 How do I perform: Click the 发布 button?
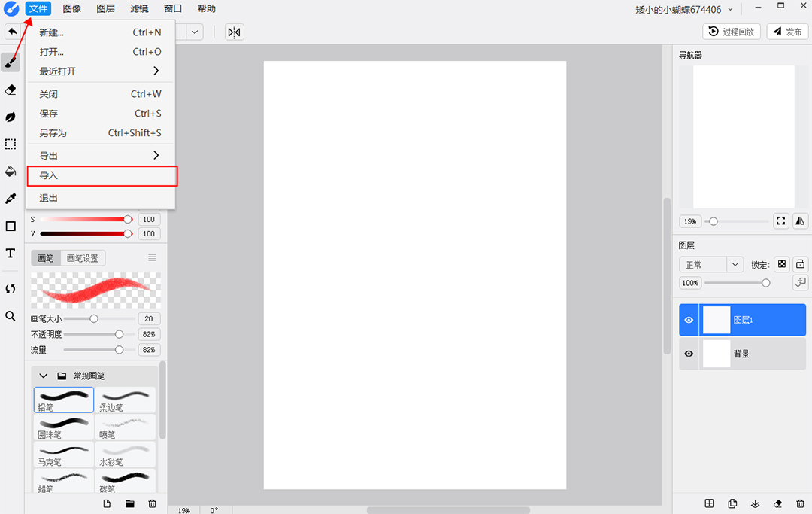point(787,32)
